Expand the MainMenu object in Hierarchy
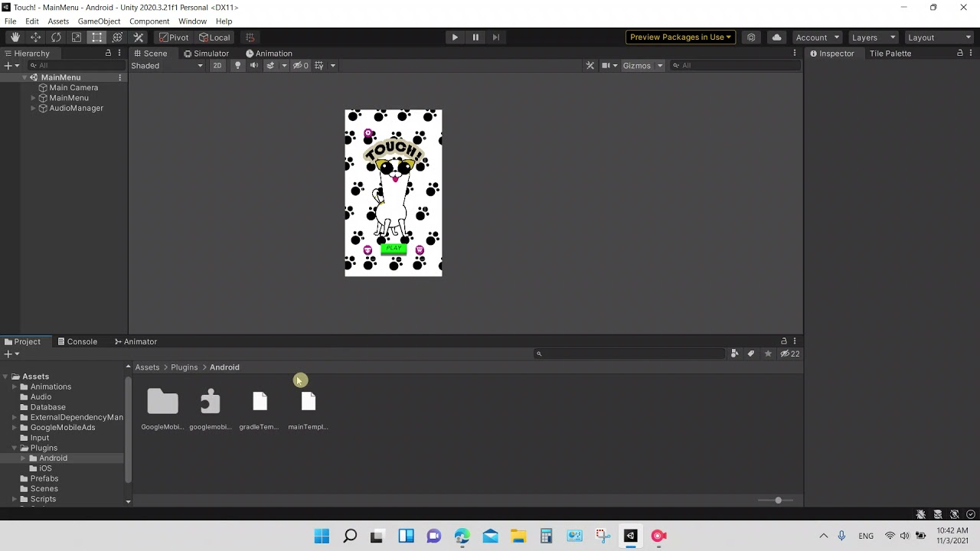This screenshot has height=551, width=980. pos(34,97)
